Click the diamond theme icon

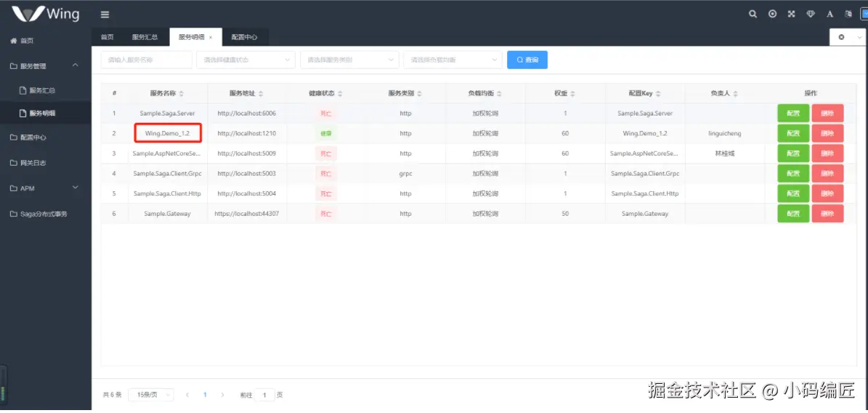pyautogui.click(x=811, y=15)
